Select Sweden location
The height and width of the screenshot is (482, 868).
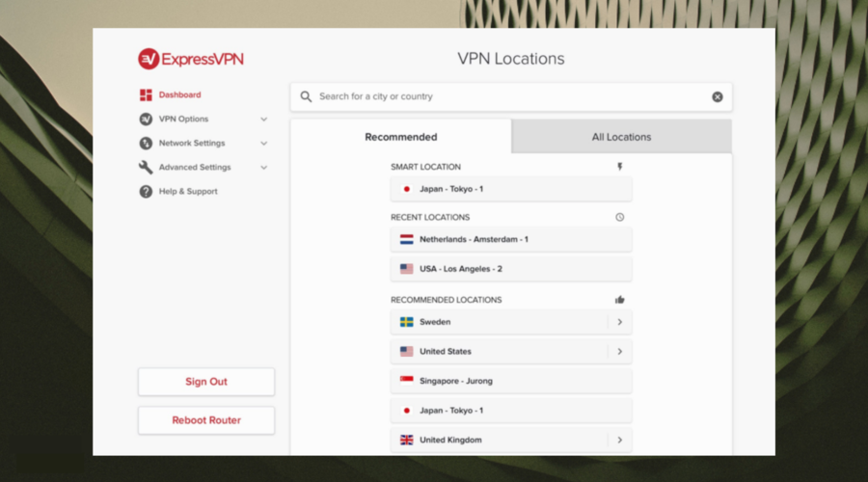point(511,322)
